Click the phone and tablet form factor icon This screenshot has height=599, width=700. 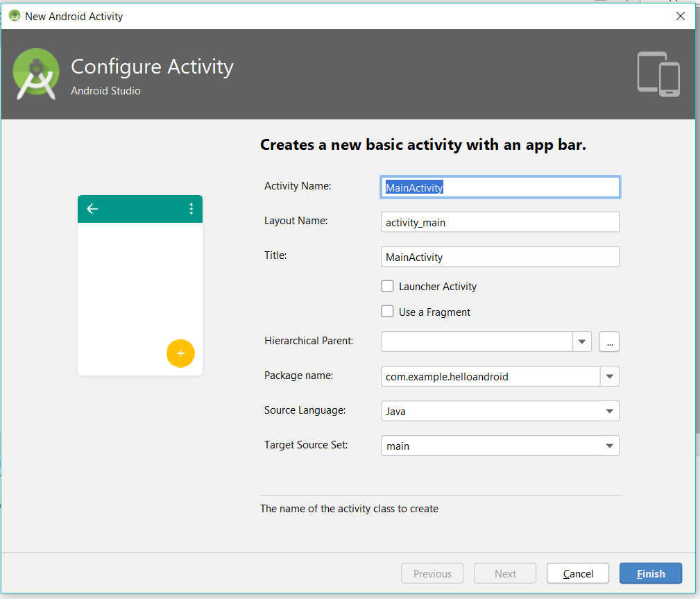pos(658,74)
